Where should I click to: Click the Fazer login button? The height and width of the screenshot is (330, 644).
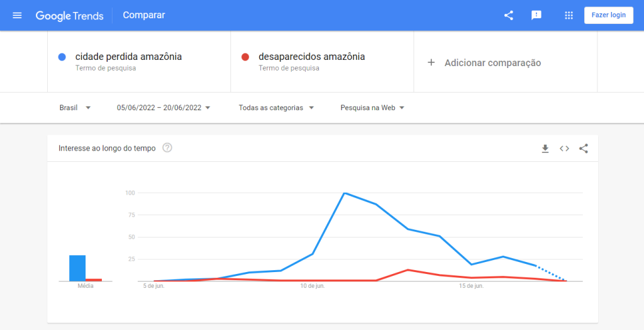click(608, 15)
